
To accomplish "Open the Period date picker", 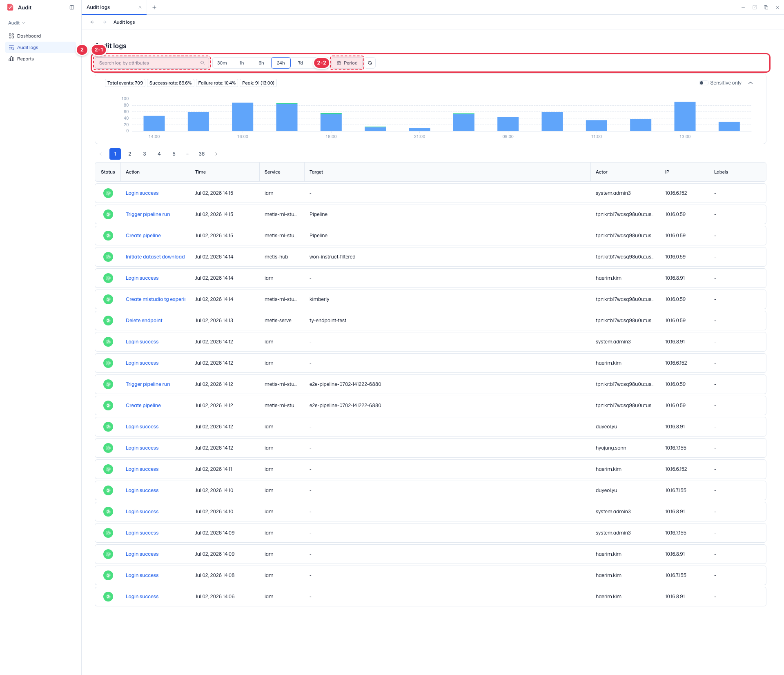I will [x=347, y=63].
